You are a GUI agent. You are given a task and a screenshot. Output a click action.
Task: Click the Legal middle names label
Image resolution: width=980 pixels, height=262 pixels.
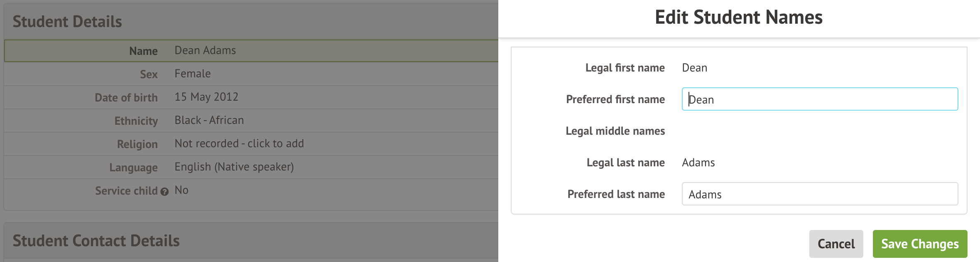click(x=615, y=131)
